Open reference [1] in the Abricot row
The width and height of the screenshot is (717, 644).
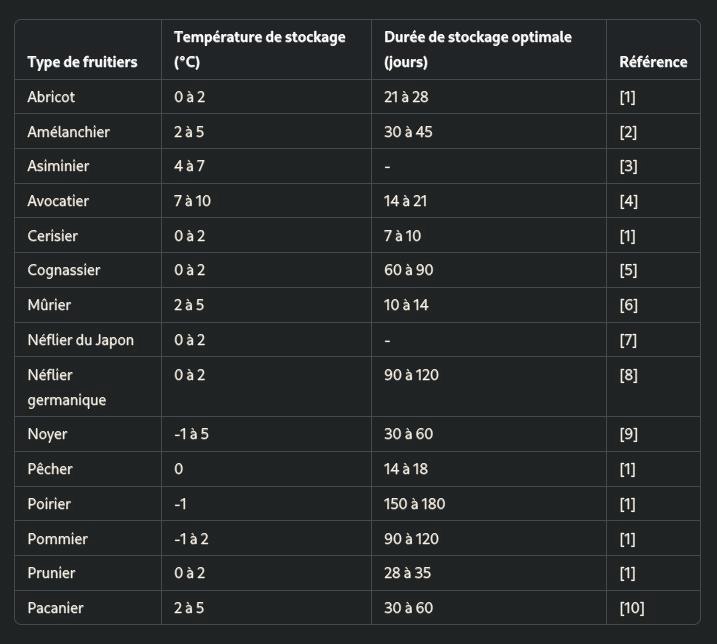tap(627, 98)
